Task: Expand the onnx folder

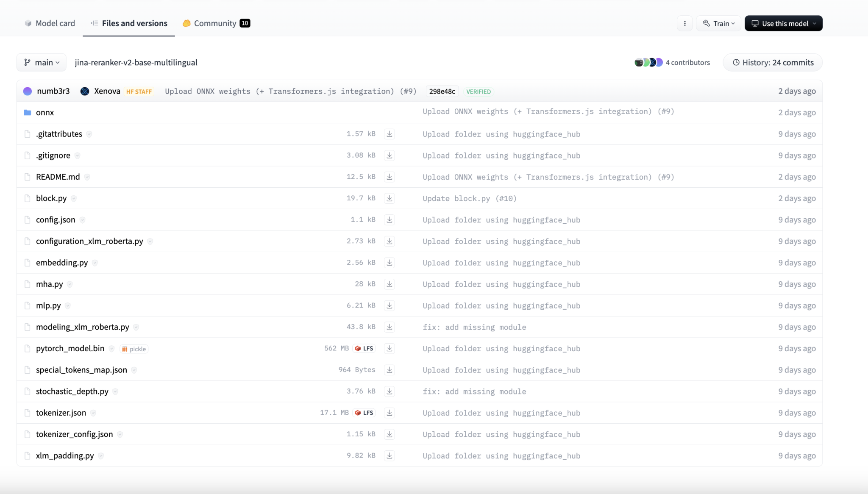Action: click(45, 112)
